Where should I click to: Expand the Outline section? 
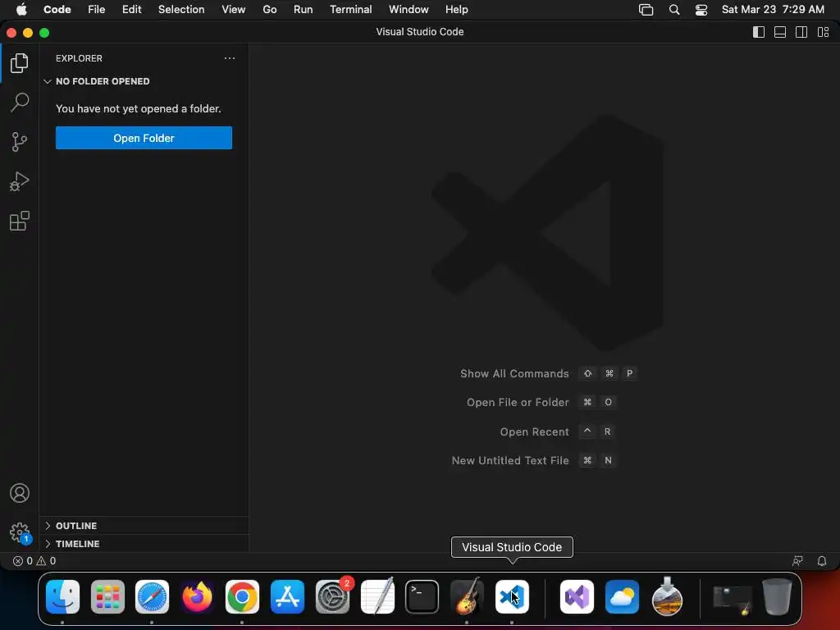click(144, 526)
